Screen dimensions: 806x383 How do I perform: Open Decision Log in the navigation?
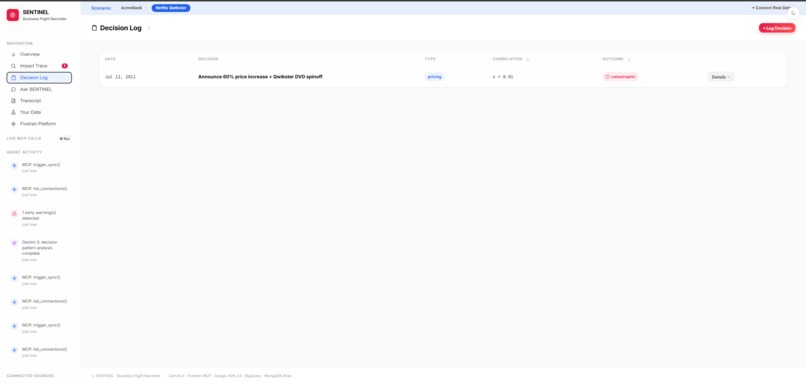click(39, 78)
